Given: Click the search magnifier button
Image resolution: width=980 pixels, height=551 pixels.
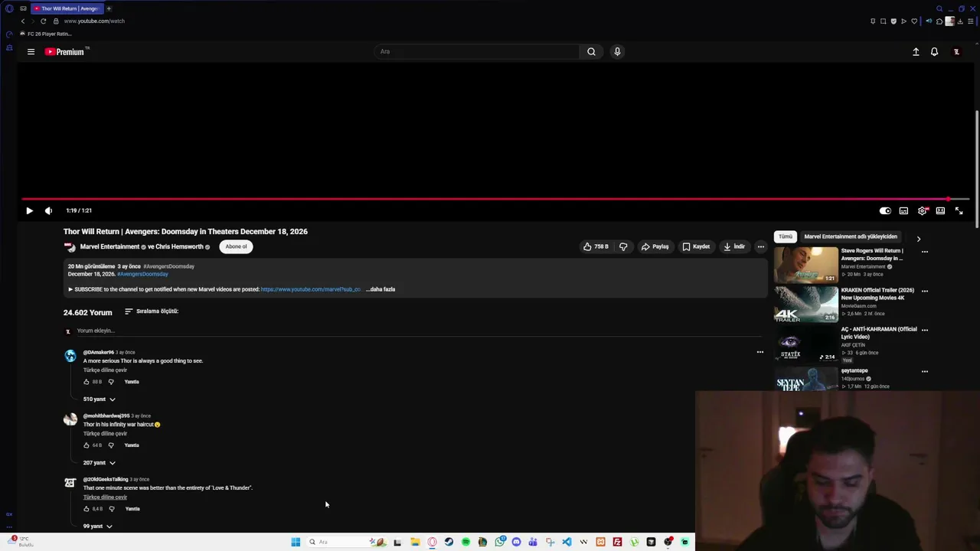Looking at the screenshot, I should coord(591,51).
